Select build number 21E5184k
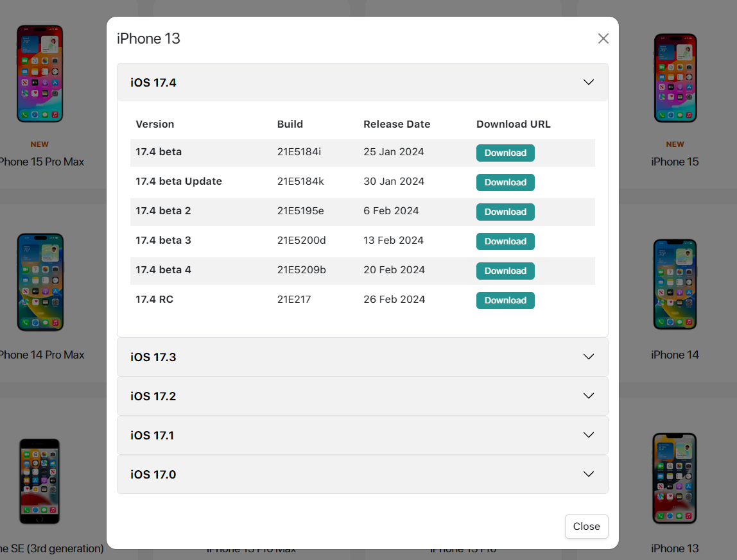The width and height of the screenshot is (737, 560). pyautogui.click(x=300, y=182)
